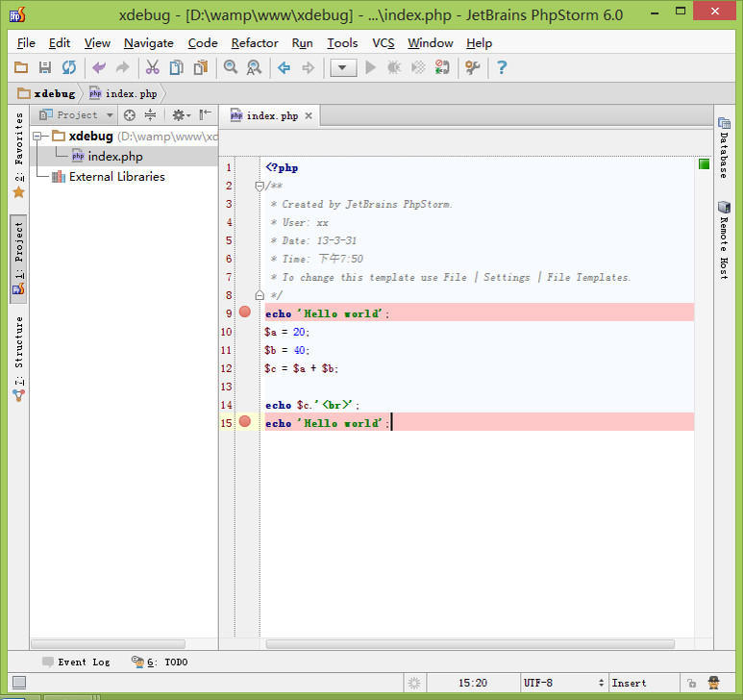Click the Paste toolbar icon
The width and height of the screenshot is (743, 700).
(x=201, y=67)
